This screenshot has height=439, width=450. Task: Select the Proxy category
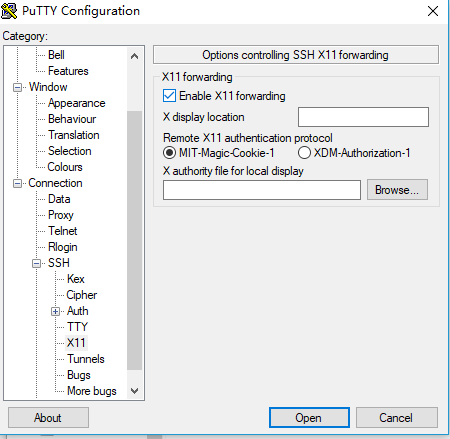click(61, 215)
